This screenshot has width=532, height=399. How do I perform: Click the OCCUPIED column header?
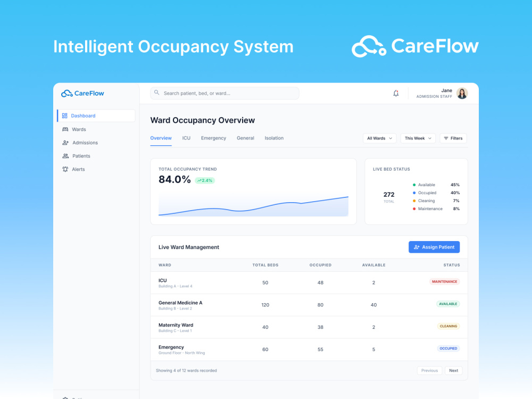[x=320, y=265]
